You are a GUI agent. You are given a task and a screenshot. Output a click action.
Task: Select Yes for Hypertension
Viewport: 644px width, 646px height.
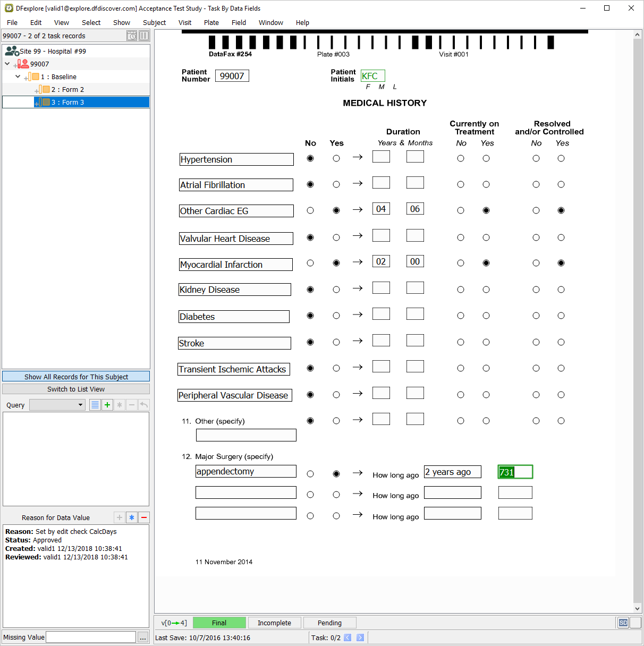pyautogui.click(x=336, y=158)
